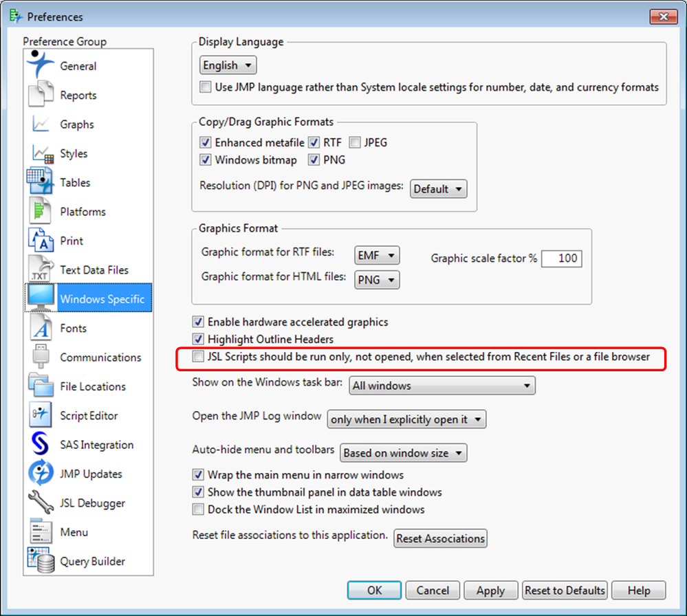This screenshot has width=687, height=616.
Task: Open the Show on Windows task bar dropdown
Action: 441,385
